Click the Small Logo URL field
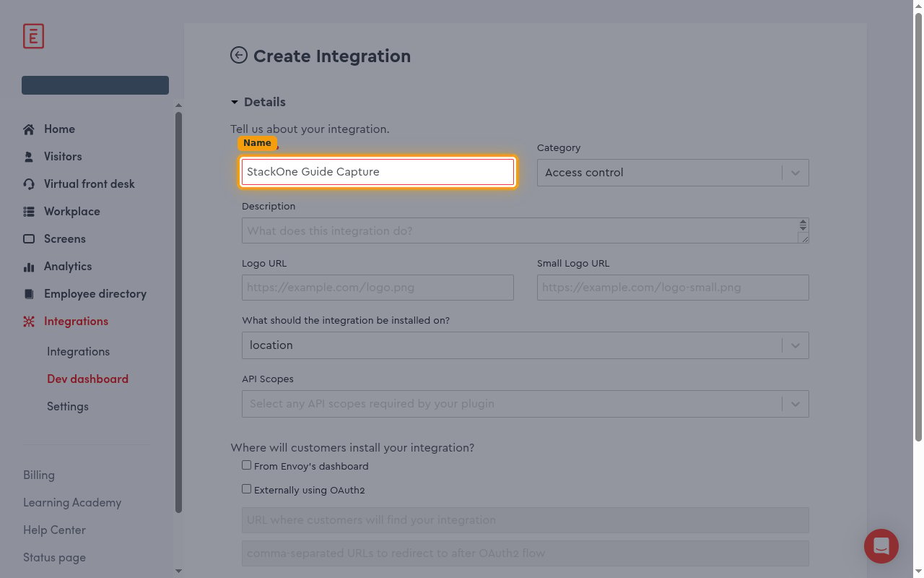Screen dimensions: 924x578 pos(673,288)
